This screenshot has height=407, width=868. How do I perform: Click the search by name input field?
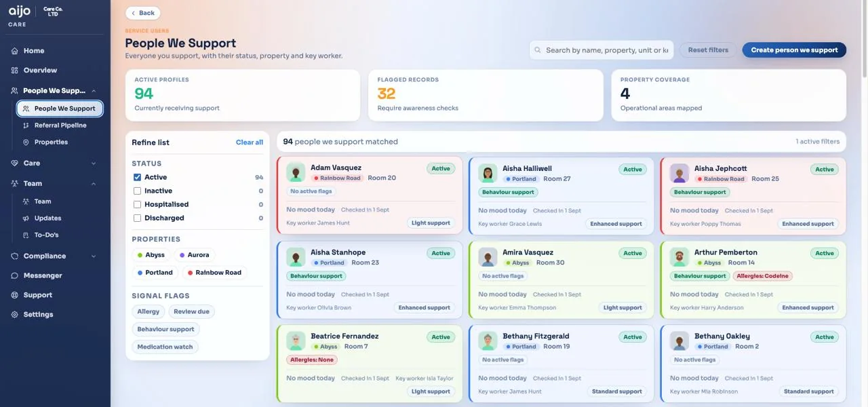click(600, 50)
